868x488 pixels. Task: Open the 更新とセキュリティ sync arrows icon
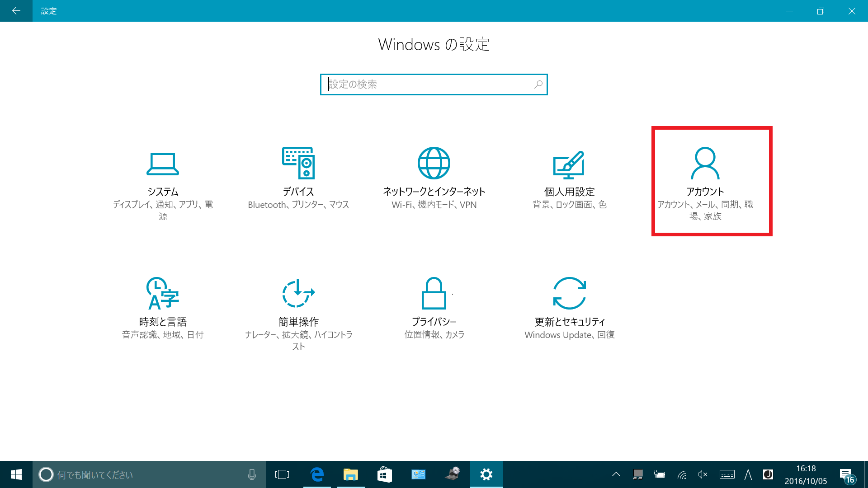[x=570, y=293]
